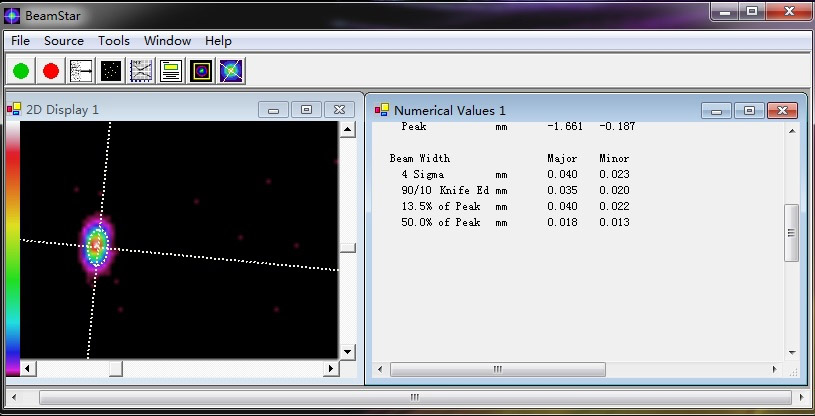This screenshot has width=815, height=416.
Task: Minimize the 2D Display 1 window
Action: [273, 110]
